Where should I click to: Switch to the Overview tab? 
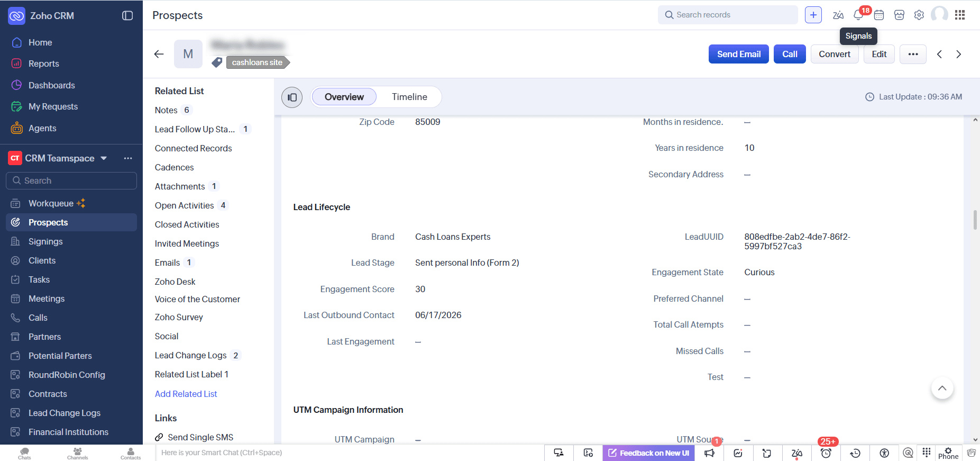[x=344, y=97]
